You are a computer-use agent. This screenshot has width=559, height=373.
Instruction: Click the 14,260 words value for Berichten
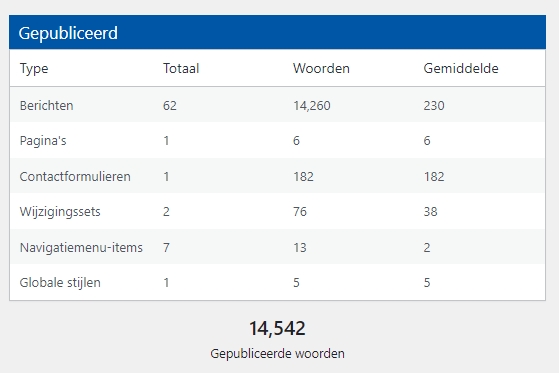(312, 106)
